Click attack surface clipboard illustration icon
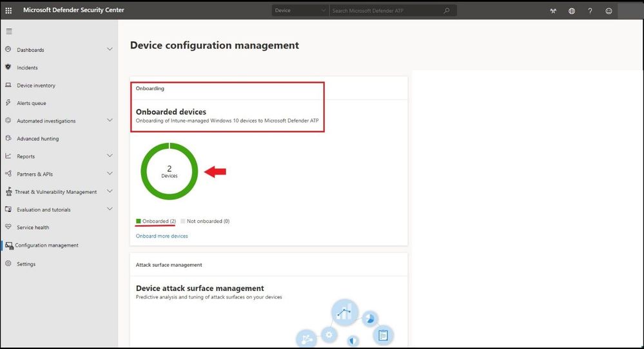The height and width of the screenshot is (349, 644). click(x=383, y=335)
